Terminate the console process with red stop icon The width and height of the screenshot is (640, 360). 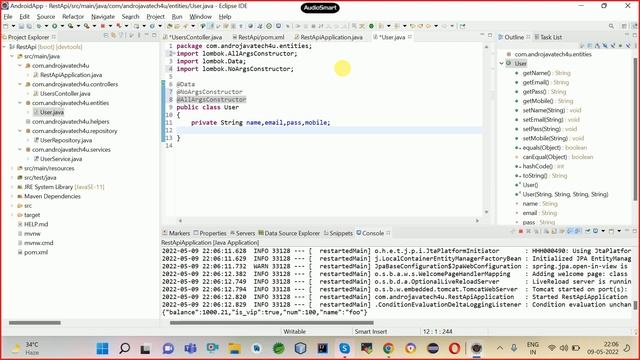[521, 231]
